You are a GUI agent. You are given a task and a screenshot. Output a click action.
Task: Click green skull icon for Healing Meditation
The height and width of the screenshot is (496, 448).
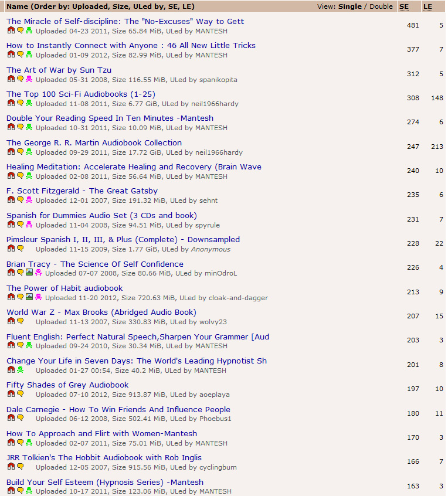click(x=29, y=175)
